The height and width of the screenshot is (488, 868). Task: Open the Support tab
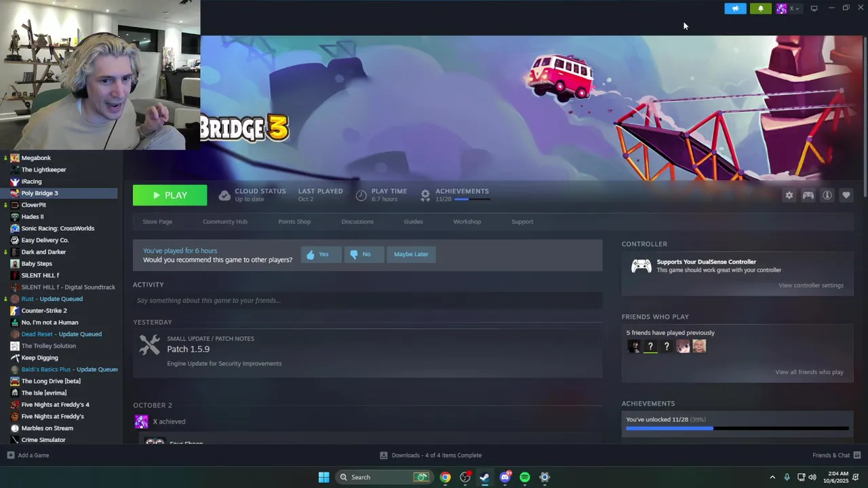(x=522, y=222)
